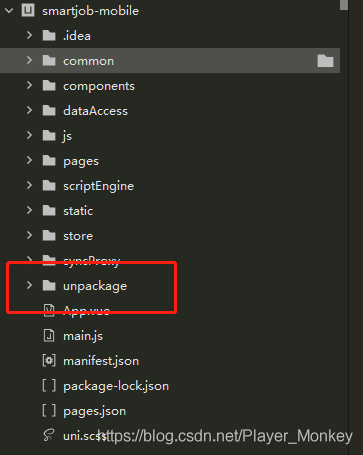Select the dataAccess folder label
363x455 pixels.
point(95,111)
